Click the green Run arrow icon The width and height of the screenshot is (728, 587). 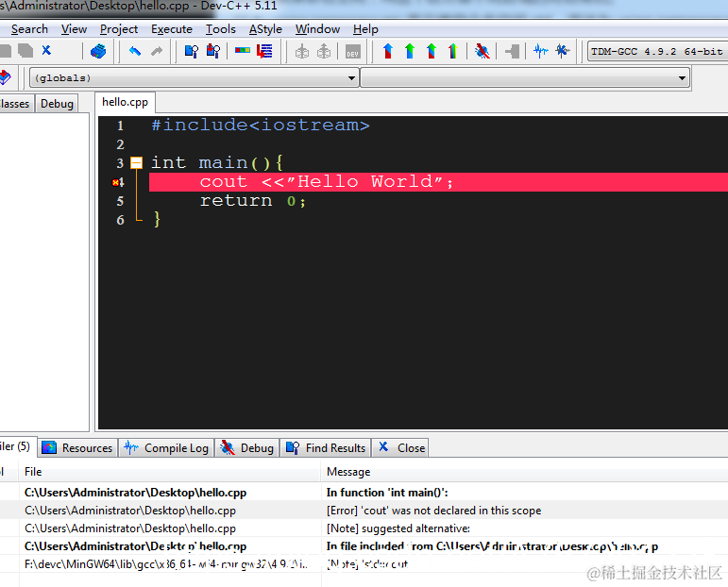pyautogui.click(x=410, y=51)
